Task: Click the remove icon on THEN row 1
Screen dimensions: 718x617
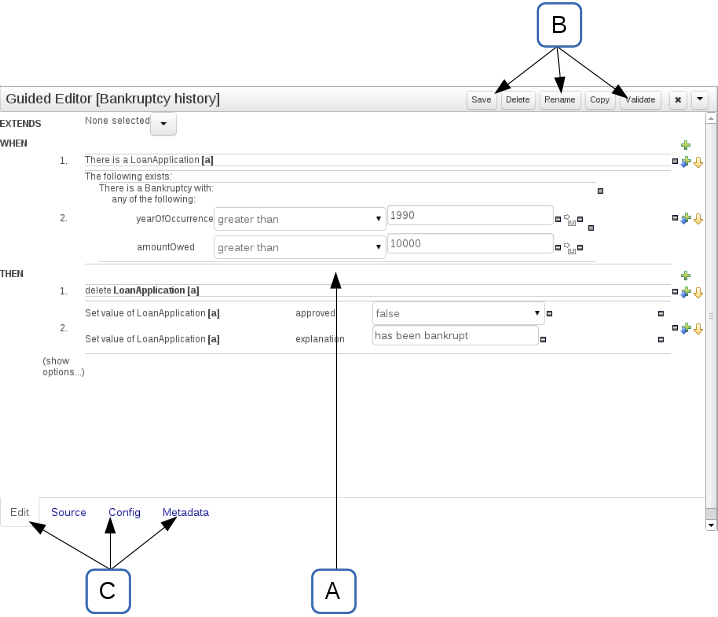Action: click(675, 292)
